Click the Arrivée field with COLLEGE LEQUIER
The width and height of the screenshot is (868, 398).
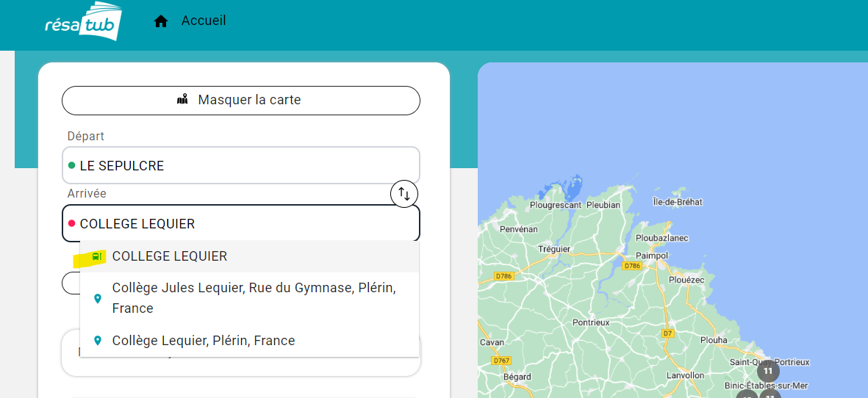(243, 223)
